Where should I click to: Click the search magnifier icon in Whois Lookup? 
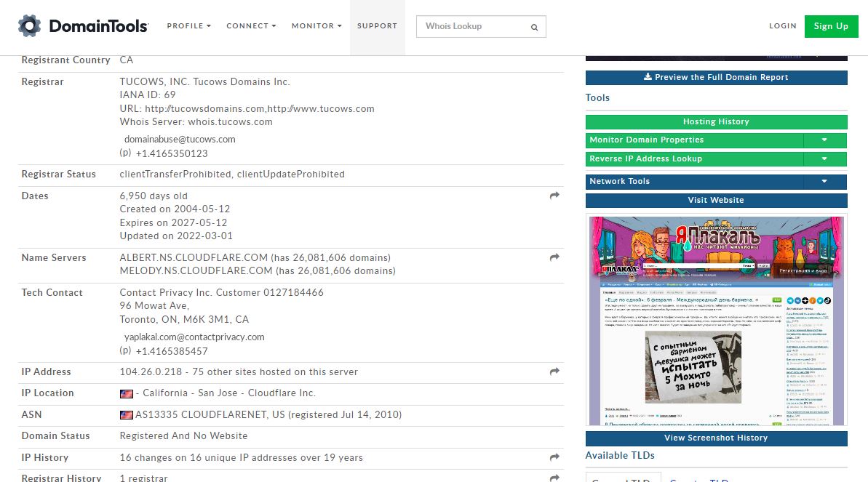point(534,27)
